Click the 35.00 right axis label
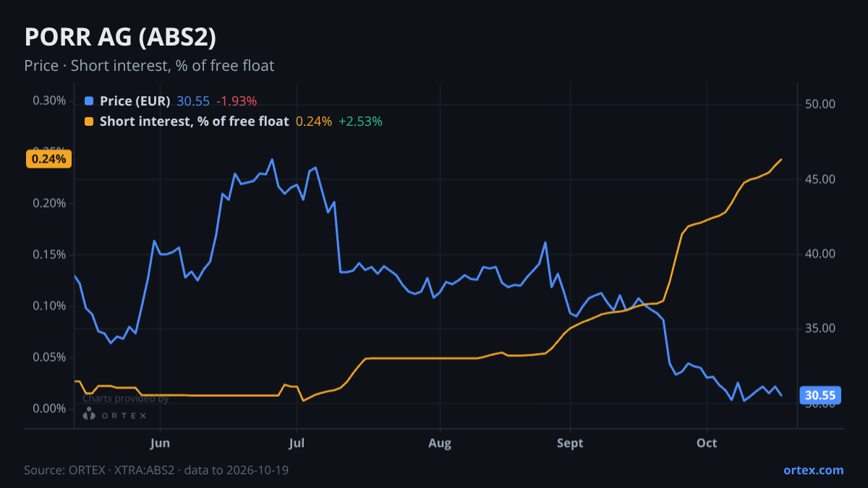 (820, 328)
